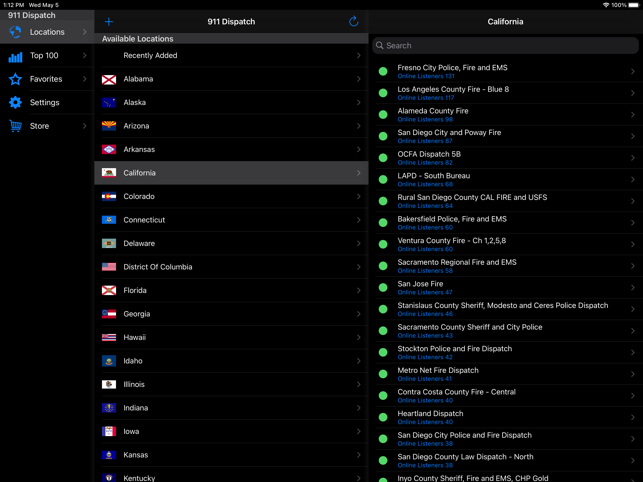Click green status dot for Alameda County Fire
The width and height of the screenshot is (643, 482).
(383, 114)
